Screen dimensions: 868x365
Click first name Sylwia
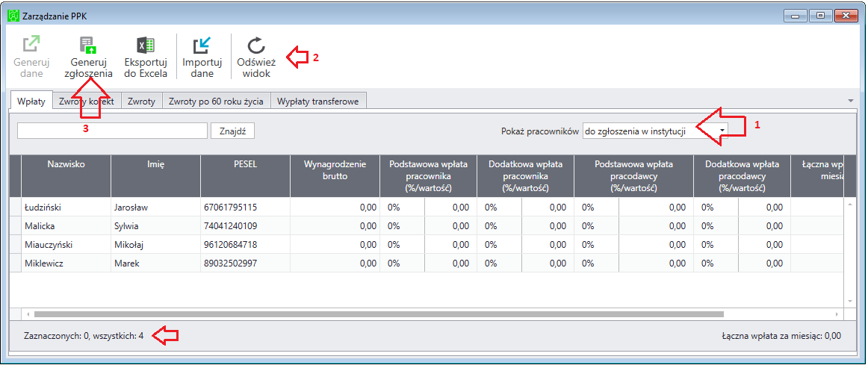point(156,226)
